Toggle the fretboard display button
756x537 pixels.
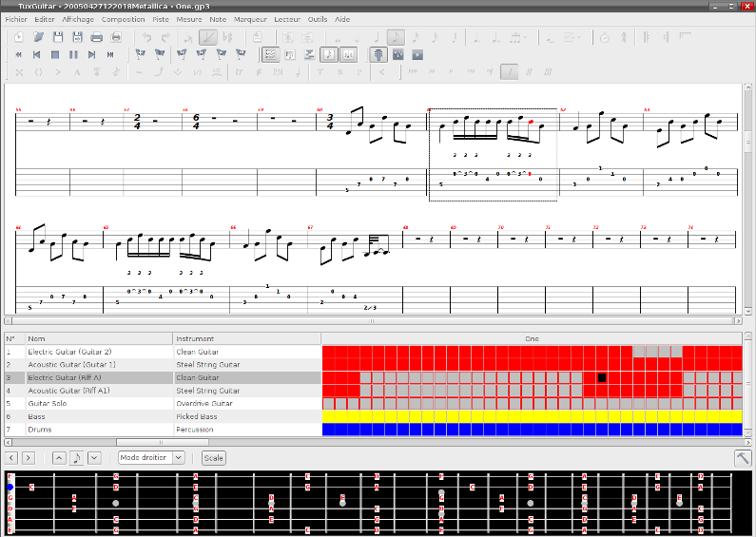(378, 55)
